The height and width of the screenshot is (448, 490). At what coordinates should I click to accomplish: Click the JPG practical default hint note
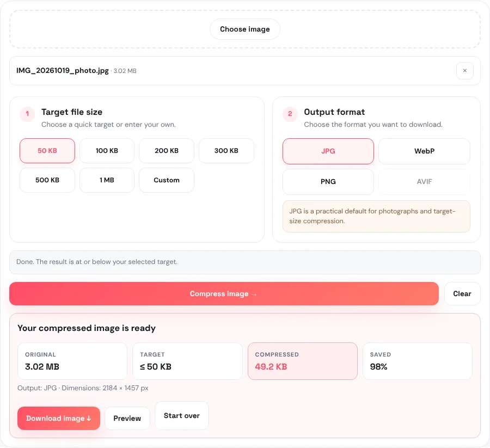pyautogui.click(x=376, y=216)
